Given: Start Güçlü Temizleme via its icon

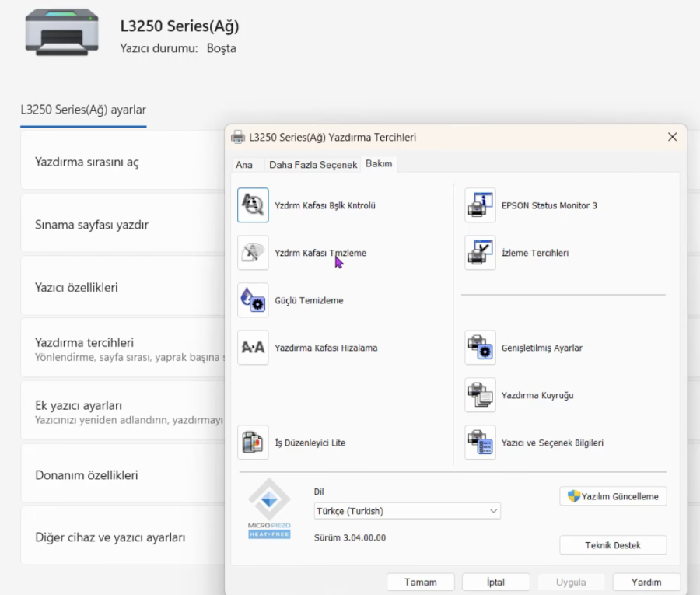Looking at the screenshot, I should tap(253, 300).
